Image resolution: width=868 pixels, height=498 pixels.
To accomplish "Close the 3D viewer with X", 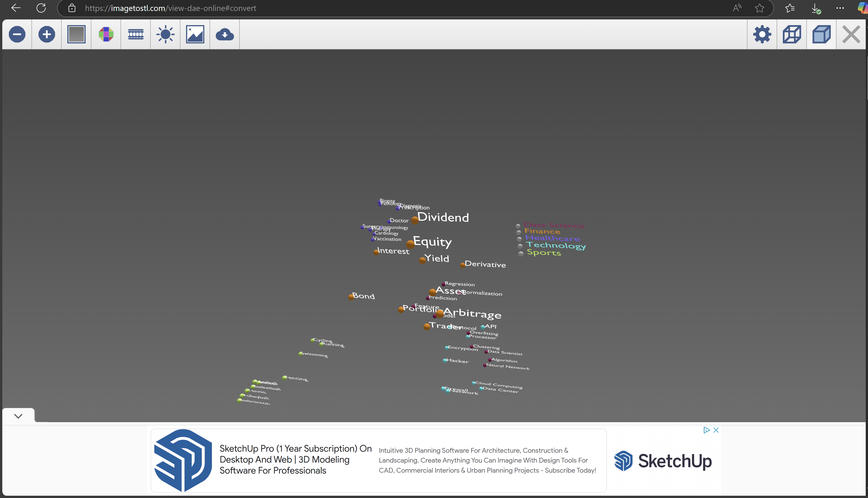I will coord(851,34).
